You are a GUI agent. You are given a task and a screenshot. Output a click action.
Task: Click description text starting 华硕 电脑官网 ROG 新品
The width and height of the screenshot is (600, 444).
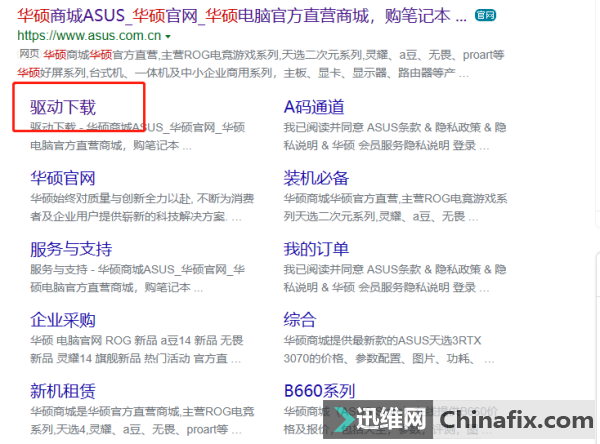(x=137, y=350)
